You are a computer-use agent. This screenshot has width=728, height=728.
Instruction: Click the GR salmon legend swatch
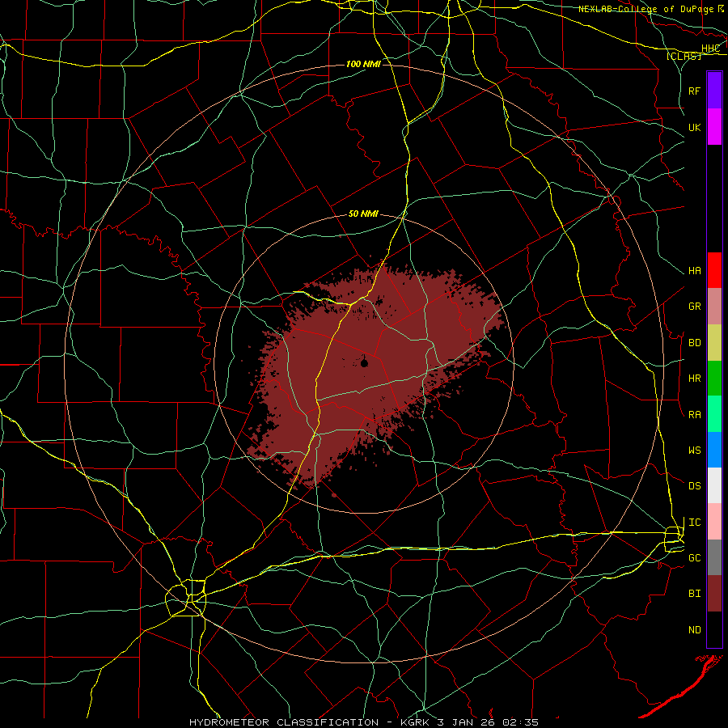tap(714, 307)
